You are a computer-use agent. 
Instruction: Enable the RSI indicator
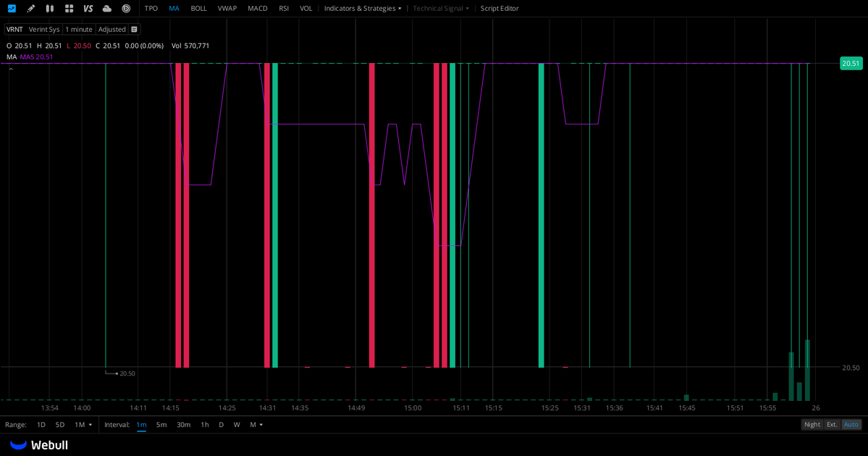(284, 8)
